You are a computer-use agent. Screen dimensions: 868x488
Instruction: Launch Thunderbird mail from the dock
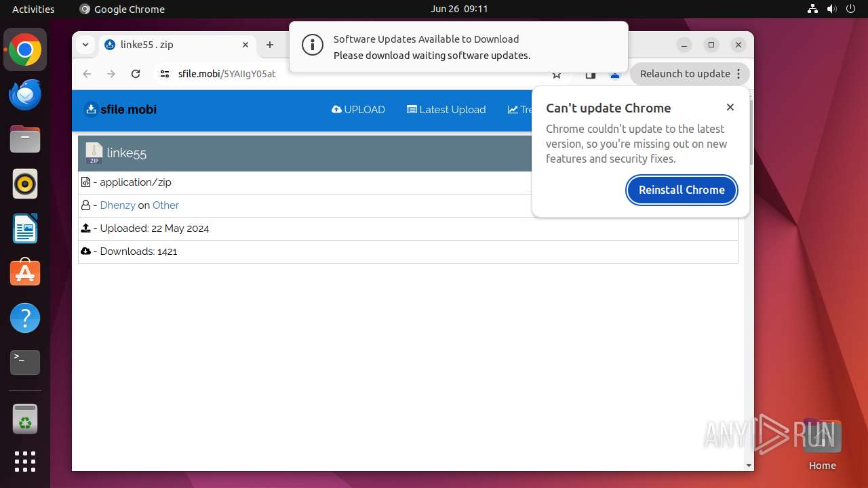pos(25,94)
